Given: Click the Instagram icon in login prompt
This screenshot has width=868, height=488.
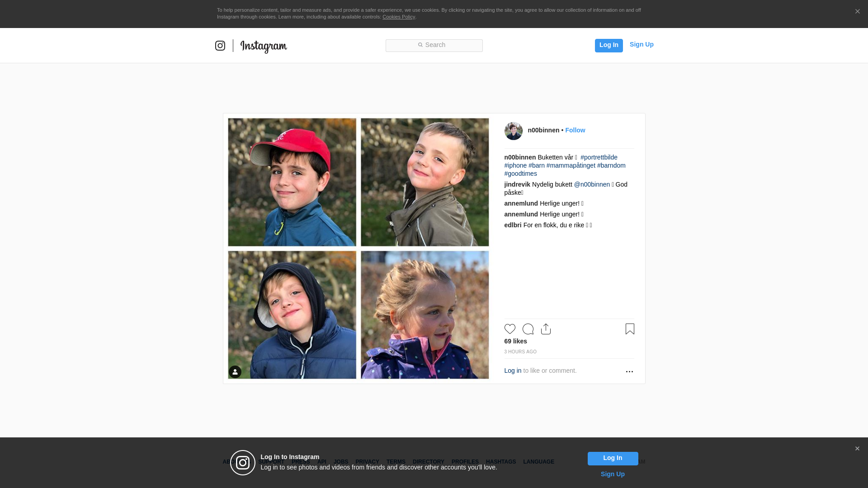Looking at the screenshot, I should 243,463.
